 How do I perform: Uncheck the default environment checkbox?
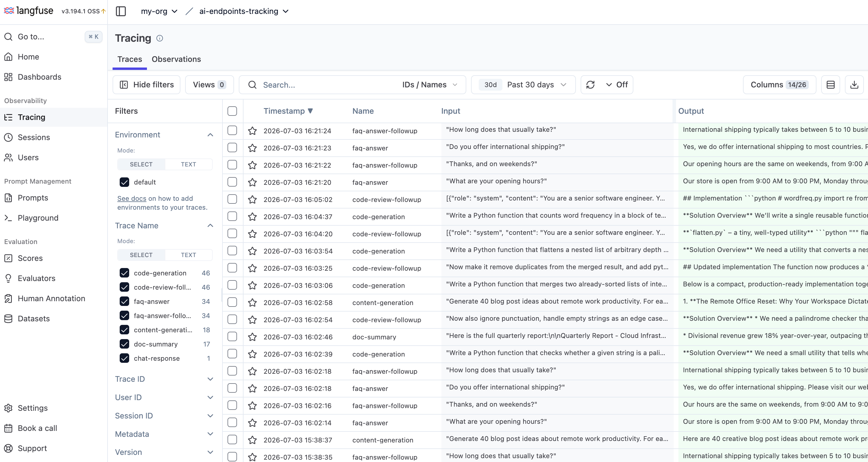click(x=124, y=182)
